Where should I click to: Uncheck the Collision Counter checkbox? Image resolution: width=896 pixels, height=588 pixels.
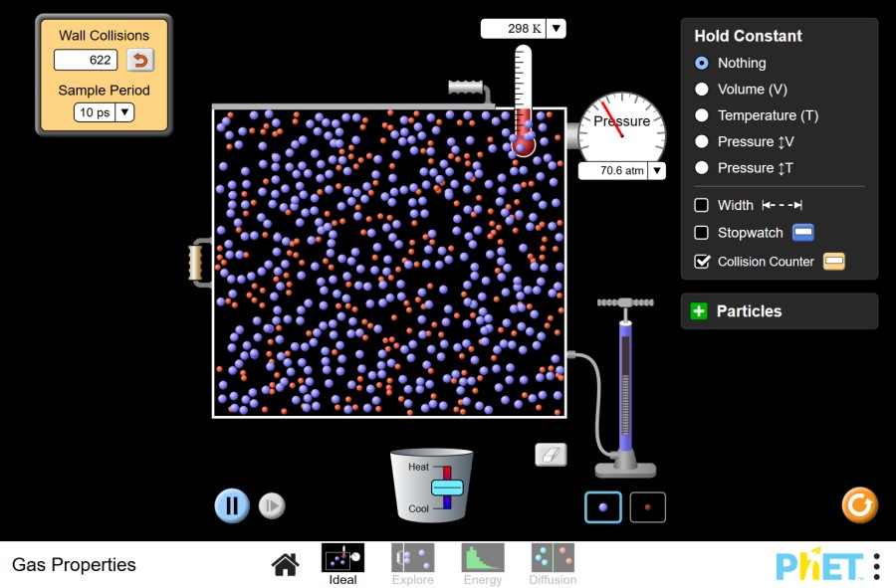(x=701, y=262)
